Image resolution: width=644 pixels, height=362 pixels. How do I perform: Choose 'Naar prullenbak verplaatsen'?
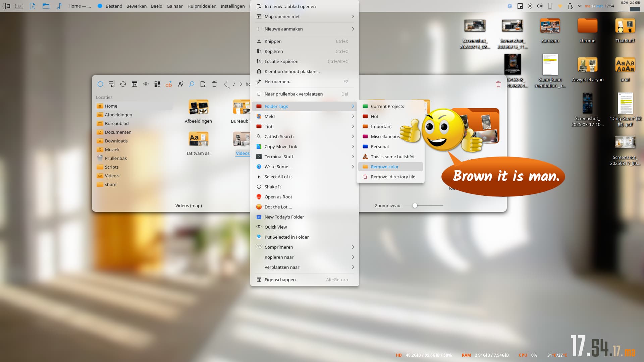(x=305, y=94)
